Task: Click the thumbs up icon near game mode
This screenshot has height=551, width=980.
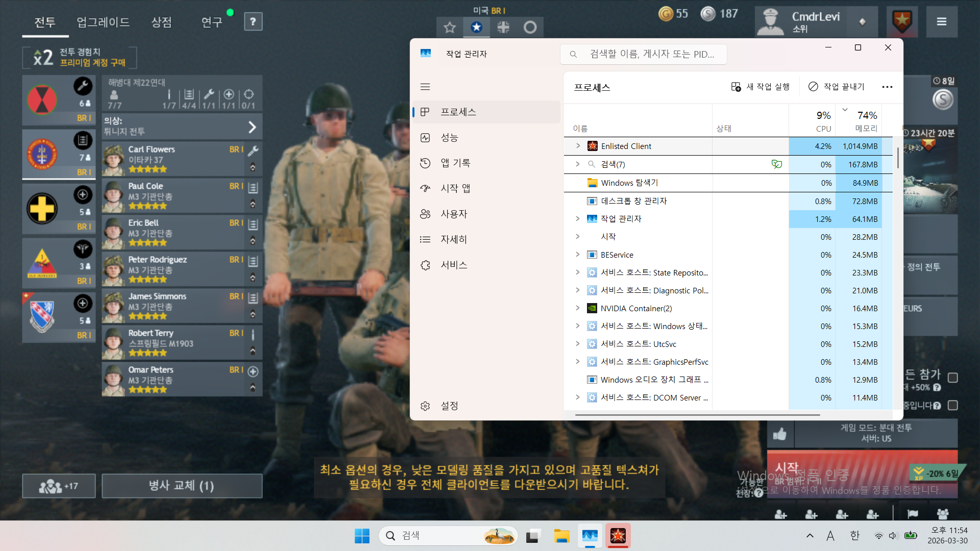Action: (779, 434)
